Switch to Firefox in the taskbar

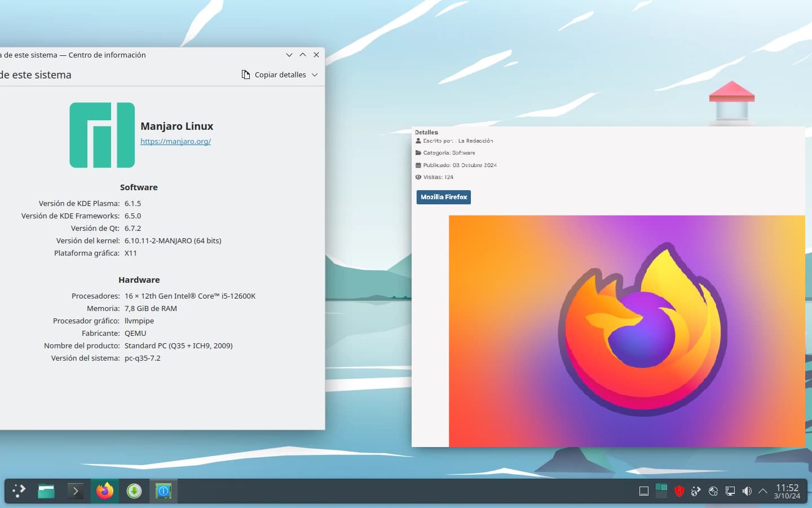pos(104,491)
